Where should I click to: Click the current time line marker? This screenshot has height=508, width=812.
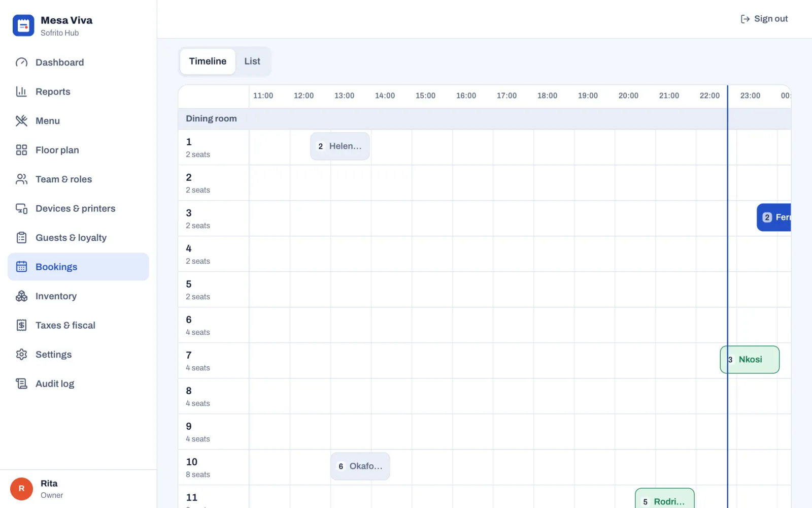[x=727, y=297]
